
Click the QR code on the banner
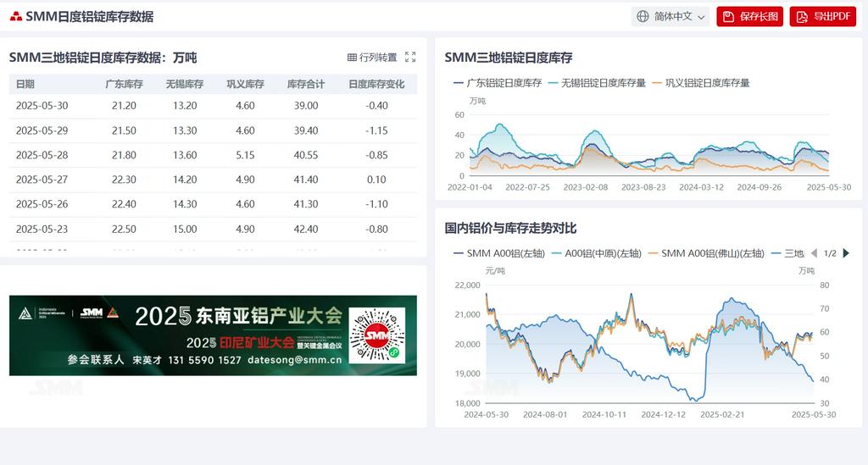pyautogui.click(x=376, y=335)
